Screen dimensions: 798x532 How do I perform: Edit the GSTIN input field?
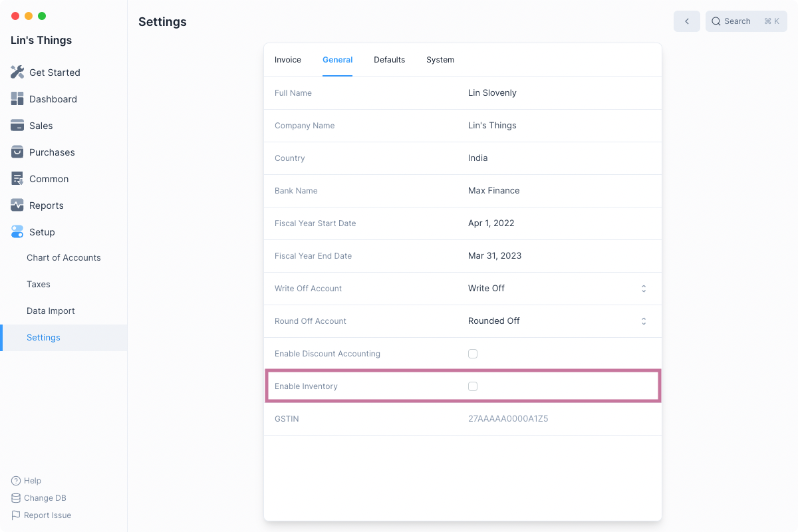559,419
